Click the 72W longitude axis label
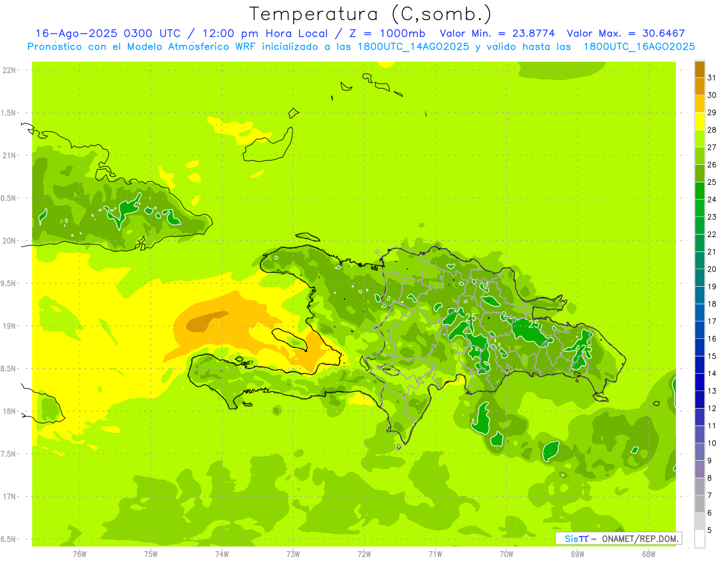Viewport: 728px width, 562px height. [365, 554]
